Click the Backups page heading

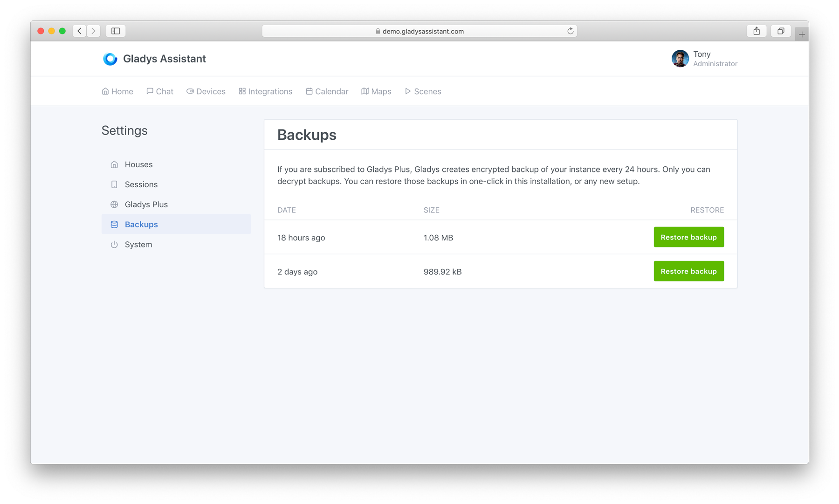(307, 135)
